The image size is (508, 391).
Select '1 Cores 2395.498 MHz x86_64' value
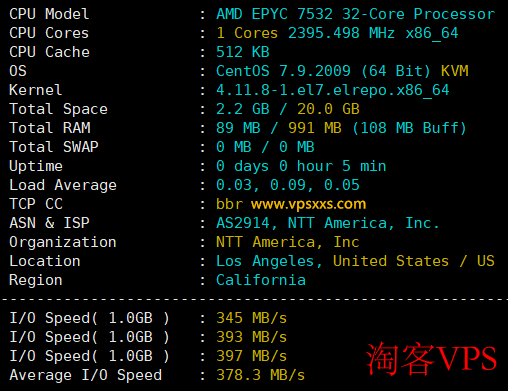[337, 33]
